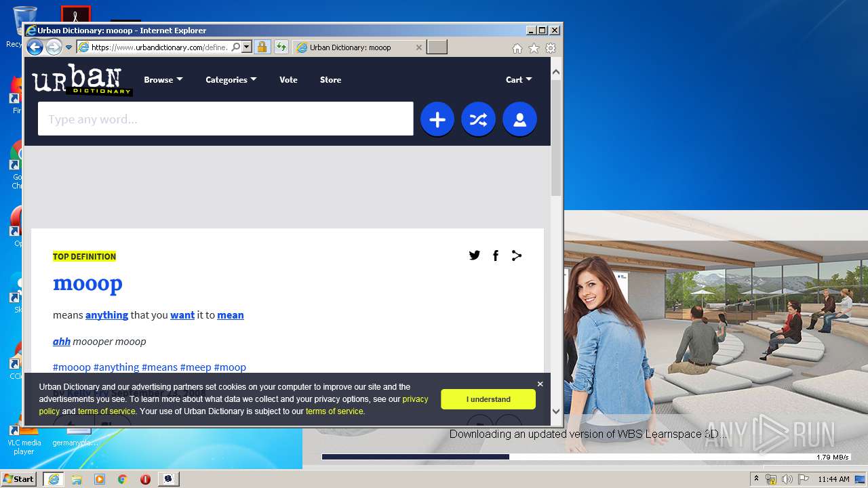The image size is (868, 488).
Task: Open the add definition plus button
Action: 437,120
